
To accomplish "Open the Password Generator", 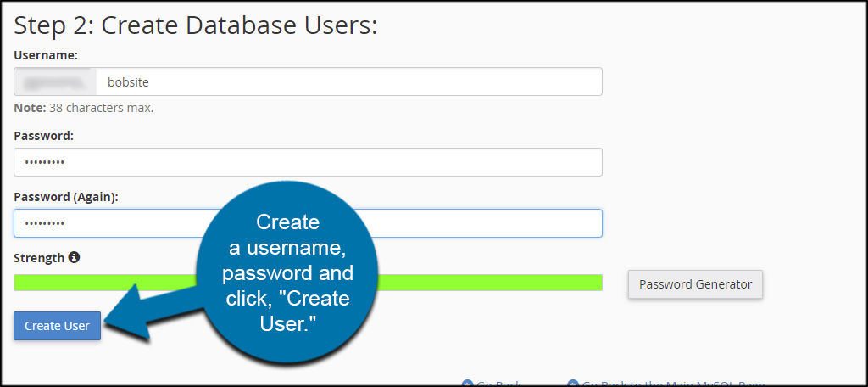I will (695, 284).
